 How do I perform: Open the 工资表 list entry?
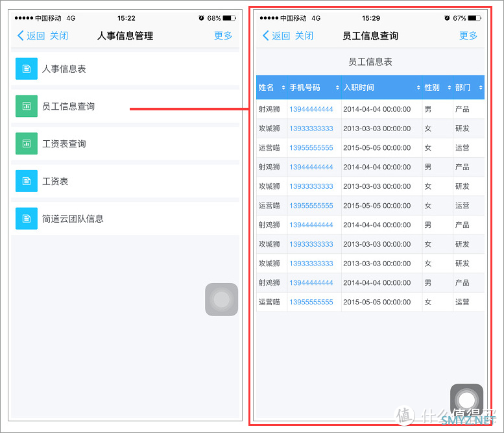125,180
